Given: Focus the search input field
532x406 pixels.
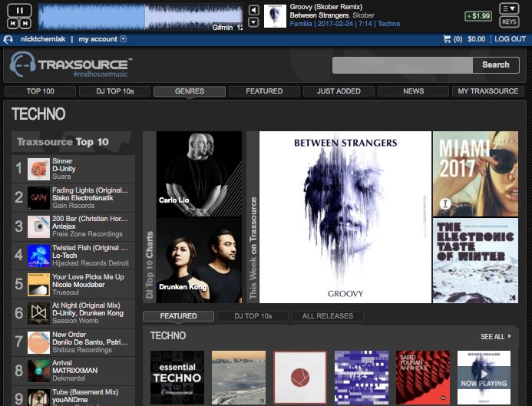Looking at the screenshot, I should pyautogui.click(x=402, y=64).
